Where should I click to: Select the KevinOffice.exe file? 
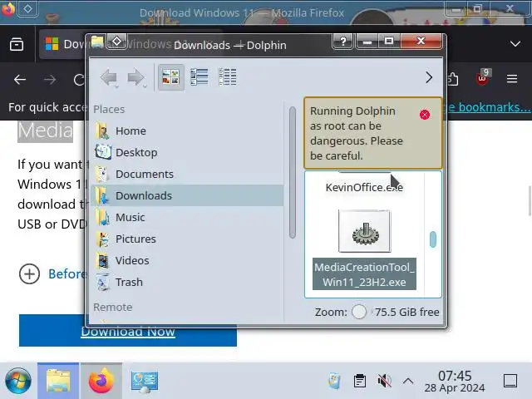pos(364,187)
